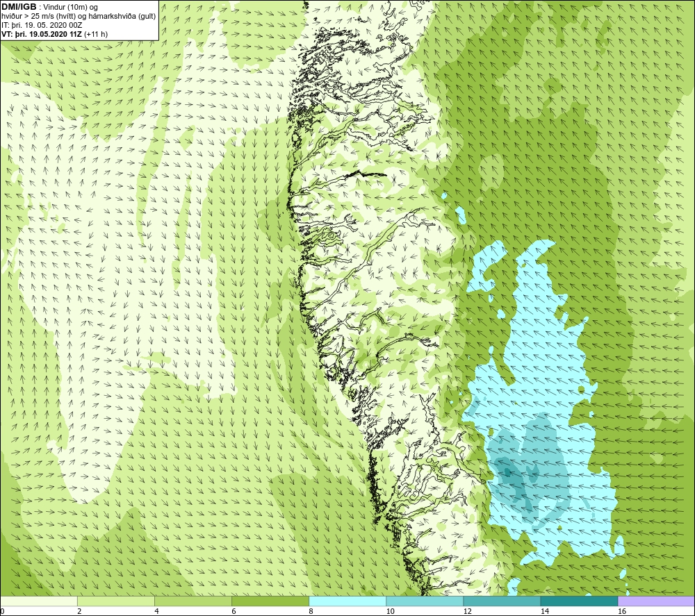Screen dimensions: 695x616
Task: Click the 10–12 m/s turquoise legend swatch
Action: (x=425, y=601)
